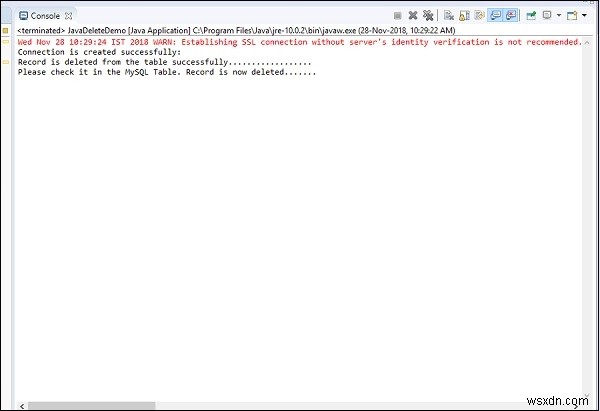The image size is (600, 411).
Task: Click the vertical scrollbar up arrow
Action: coord(587,43)
